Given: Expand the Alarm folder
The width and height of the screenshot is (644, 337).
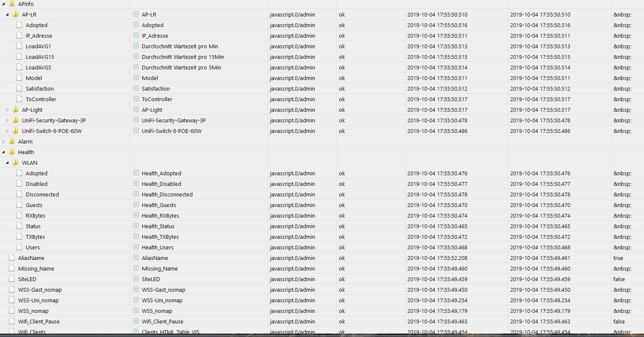Looking at the screenshot, I should point(4,141).
